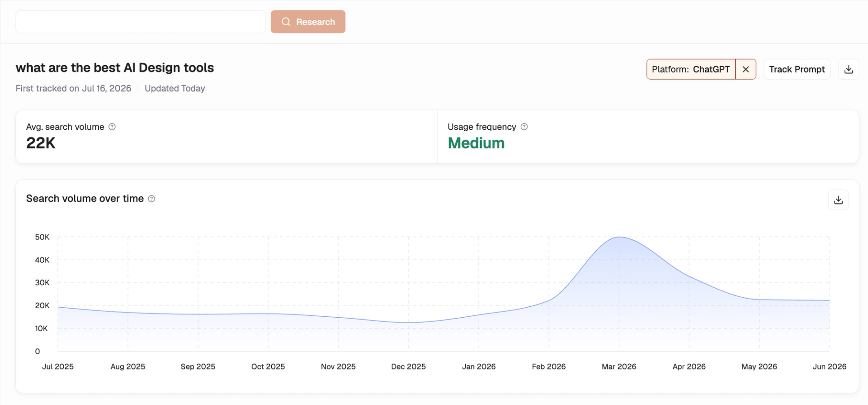Remove the Platform: ChatGPT filter
This screenshot has height=405, width=868.
pos(746,69)
